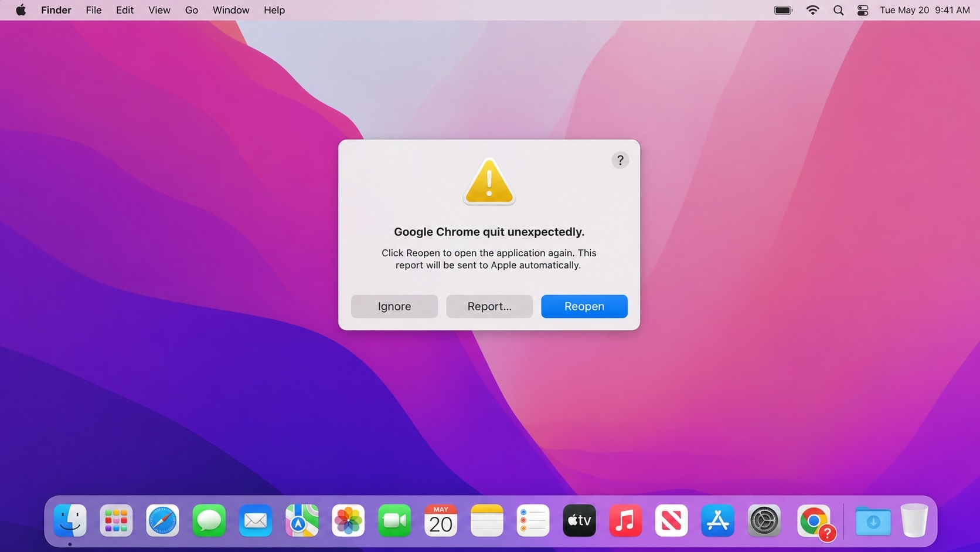Image resolution: width=980 pixels, height=552 pixels.
Task: Start FaceTime from the Dock
Action: click(394, 520)
